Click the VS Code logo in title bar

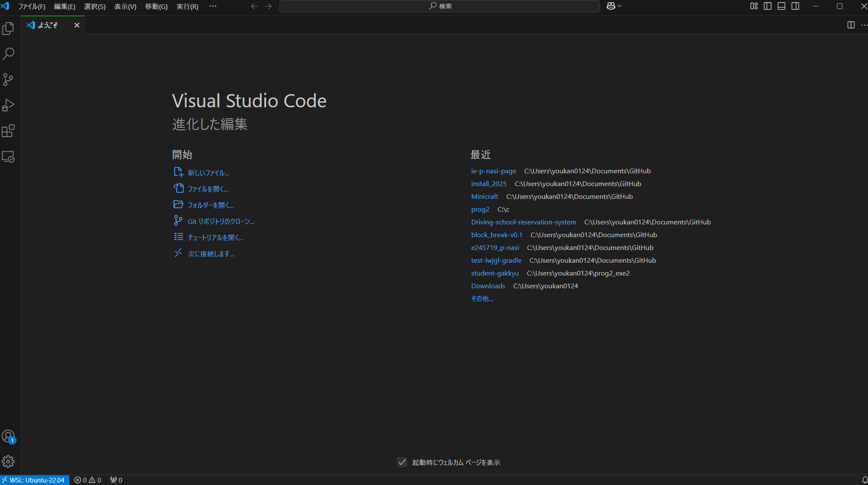[x=5, y=6]
